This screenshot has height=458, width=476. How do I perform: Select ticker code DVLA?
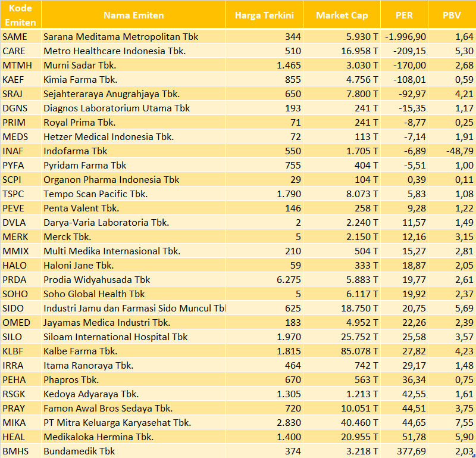tap(14, 223)
